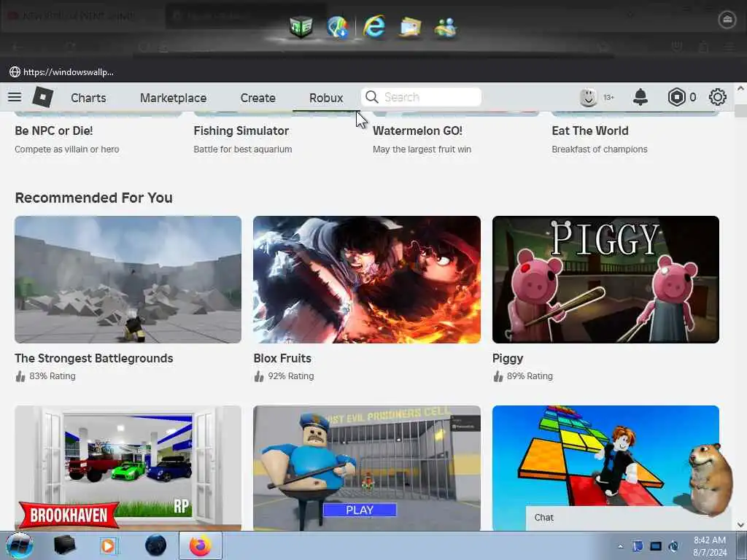Open the Brookhaven RP thumbnail
The height and width of the screenshot is (560, 747).
128,468
